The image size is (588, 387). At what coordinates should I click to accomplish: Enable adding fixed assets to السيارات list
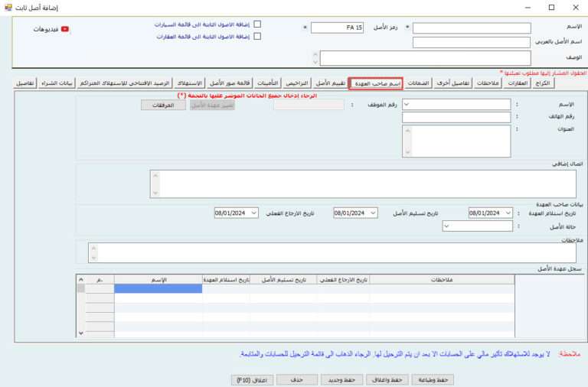pyautogui.click(x=257, y=24)
